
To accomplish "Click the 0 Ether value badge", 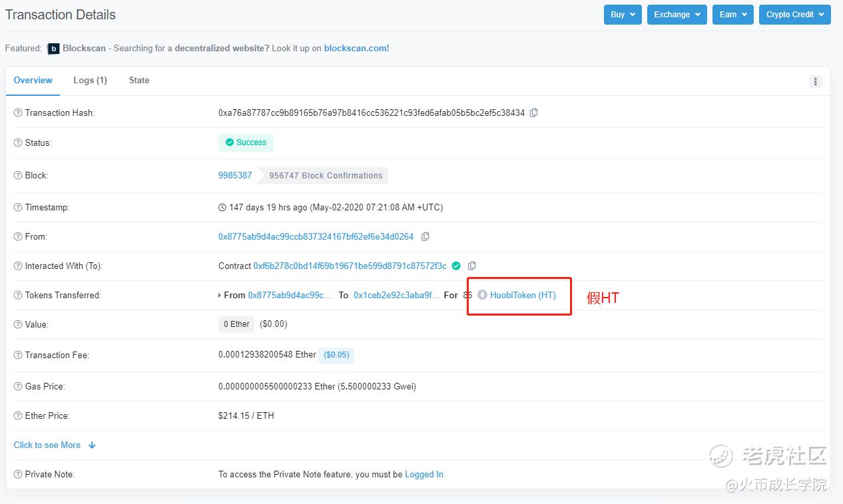I will 236,324.
